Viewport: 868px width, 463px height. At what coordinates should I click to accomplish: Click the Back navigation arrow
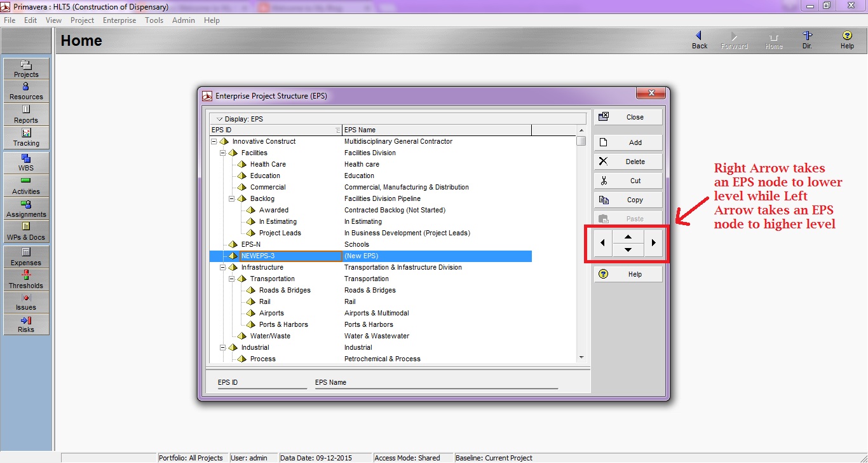[x=699, y=39]
